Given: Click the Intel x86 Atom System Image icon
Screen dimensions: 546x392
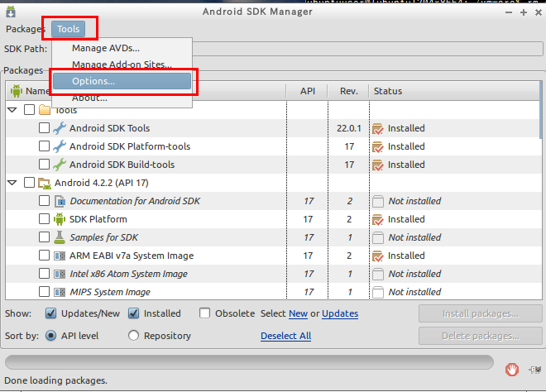Looking at the screenshot, I should (x=60, y=274).
